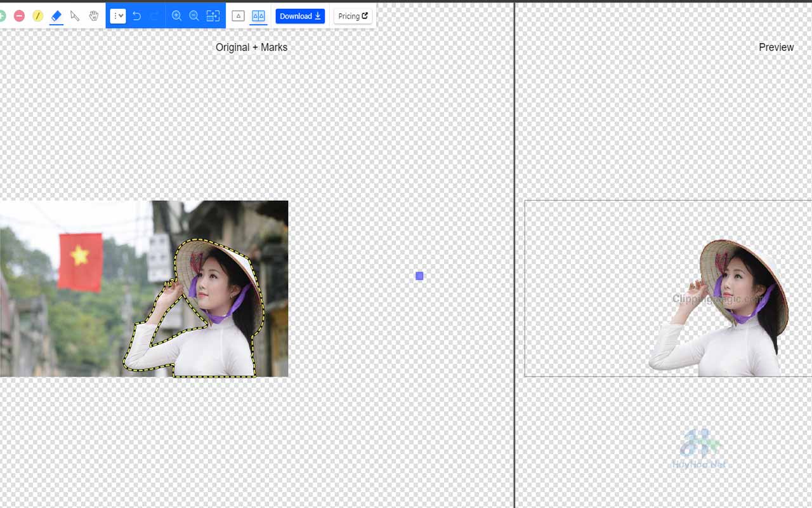The image size is (812, 508).
Task: Redo the last undone edit
Action: [x=154, y=16]
